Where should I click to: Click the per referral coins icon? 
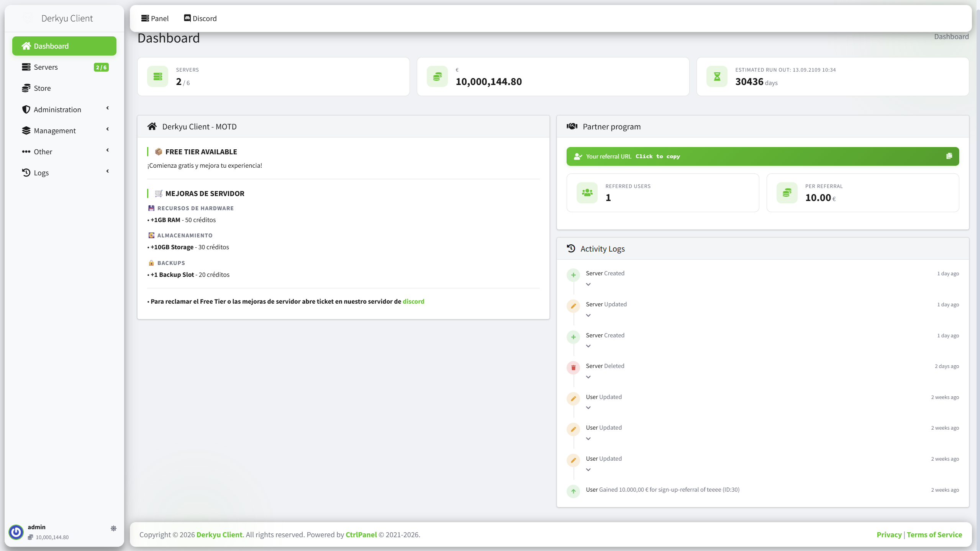[787, 193]
